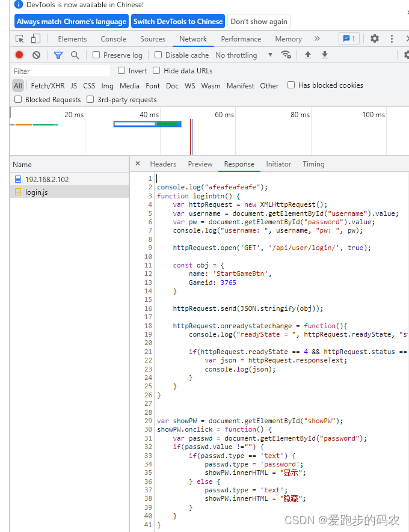Select the login.js request row
This screenshot has width=409, height=532.
[70, 192]
